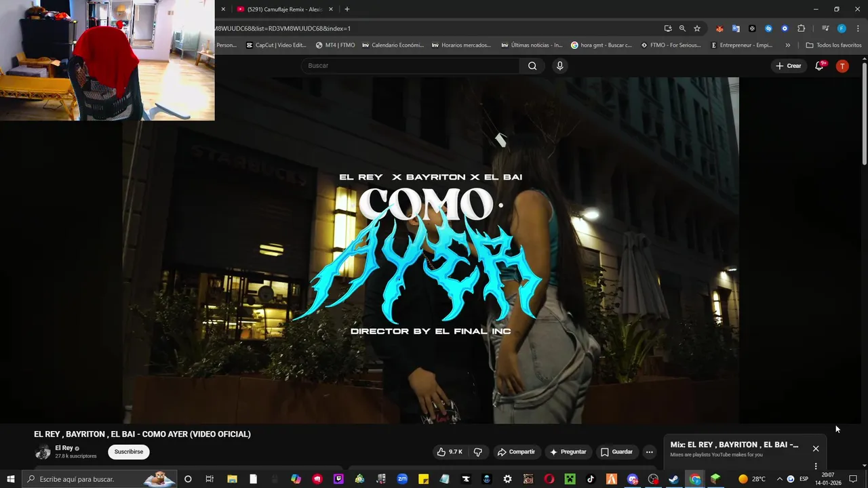Open Zoom app in taskbar
Viewport: 868px width, 488px height.
402,479
